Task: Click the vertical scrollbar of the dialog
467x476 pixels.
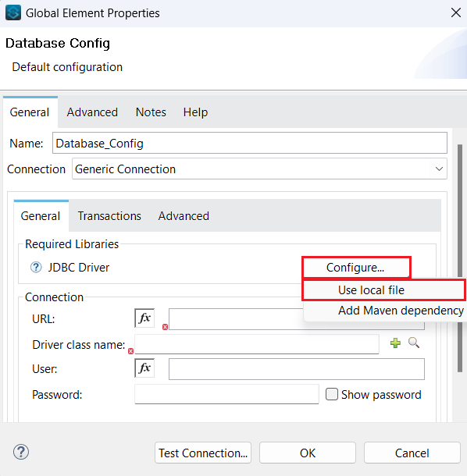Action: coord(460,258)
